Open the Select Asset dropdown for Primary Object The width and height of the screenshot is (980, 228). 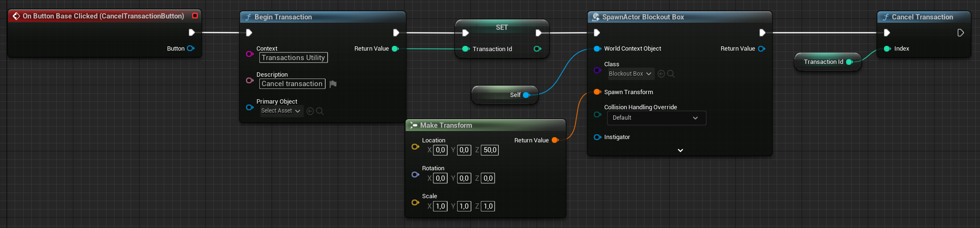pos(281,111)
